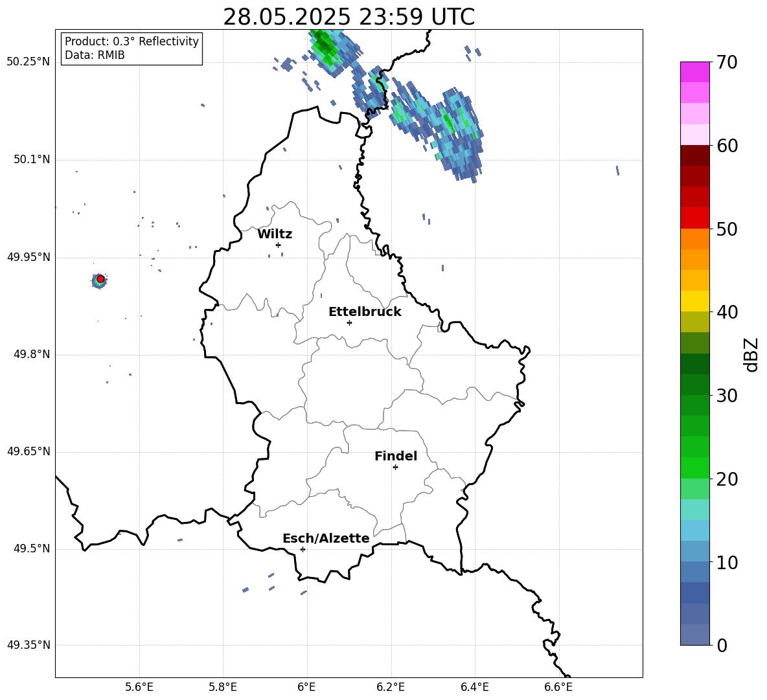This screenshot has height=700, width=767.
Task: Click the Esch/Alzette city label
Action: pos(326,539)
